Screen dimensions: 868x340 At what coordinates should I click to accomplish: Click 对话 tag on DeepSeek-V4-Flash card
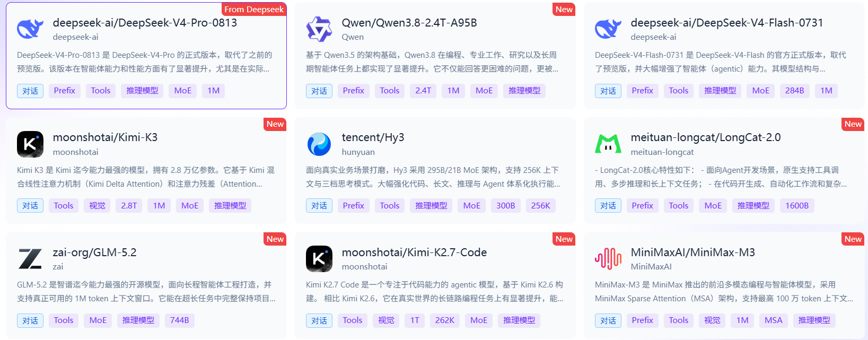point(608,91)
